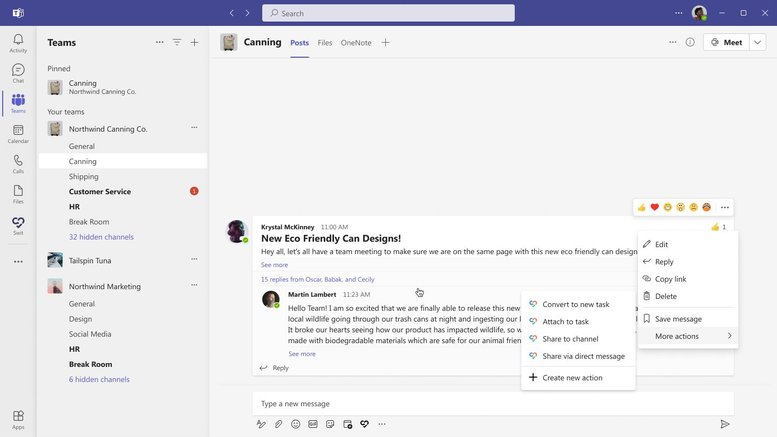Open Chat in the left rail
The height and width of the screenshot is (437, 777).
pos(18,73)
